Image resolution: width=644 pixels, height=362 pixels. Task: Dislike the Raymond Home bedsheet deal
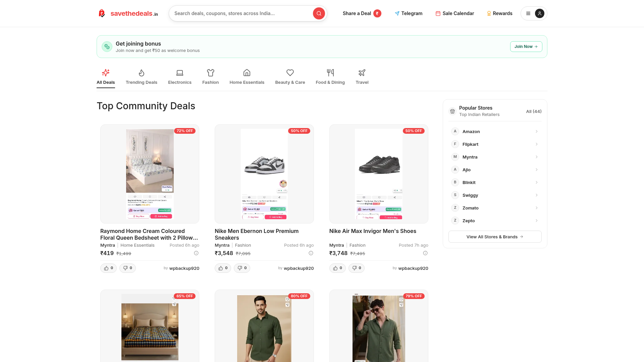[x=127, y=268]
